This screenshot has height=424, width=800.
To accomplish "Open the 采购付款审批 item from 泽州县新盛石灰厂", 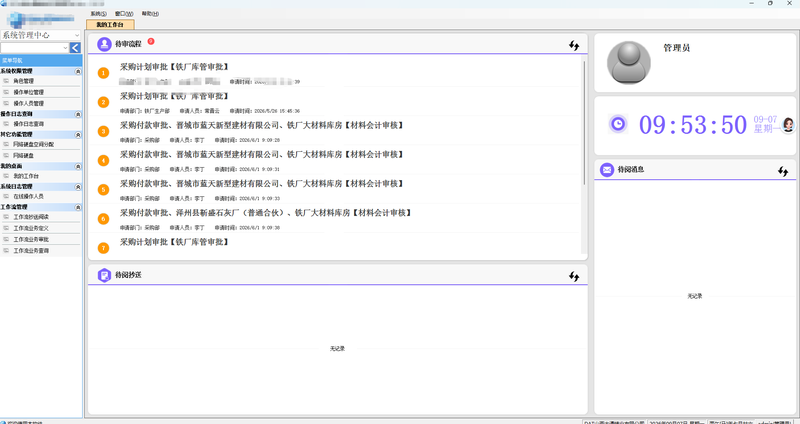I will click(x=265, y=213).
